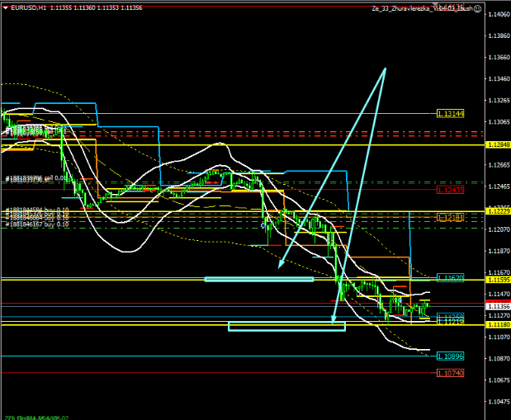Click the chart dropdown triangle beside EURUSD,H1
The width and height of the screenshot is (511, 420).
pyautogui.click(x=6, y=7)
